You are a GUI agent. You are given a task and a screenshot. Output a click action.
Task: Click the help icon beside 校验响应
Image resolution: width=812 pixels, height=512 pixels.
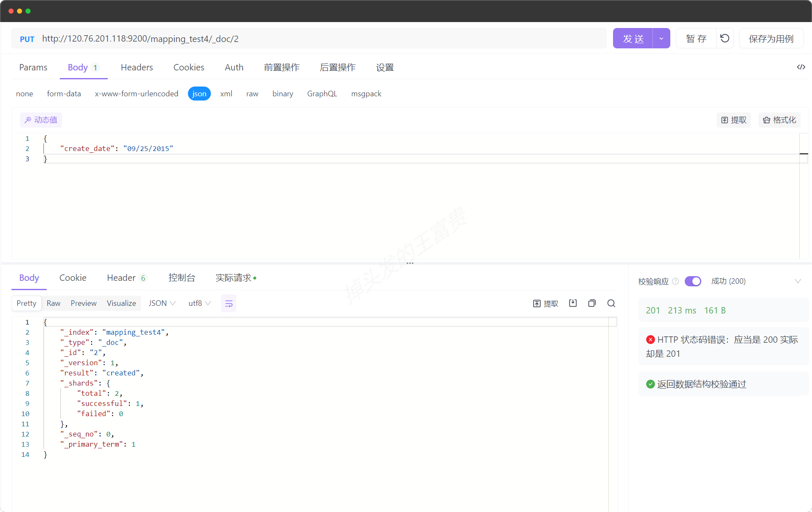pos(675,281)
